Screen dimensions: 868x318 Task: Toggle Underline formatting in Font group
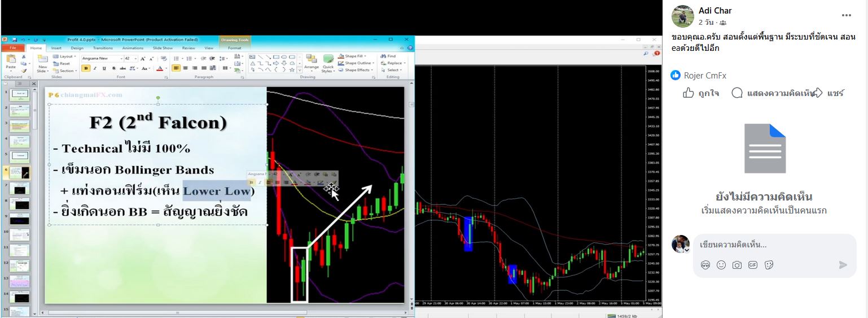105,68
